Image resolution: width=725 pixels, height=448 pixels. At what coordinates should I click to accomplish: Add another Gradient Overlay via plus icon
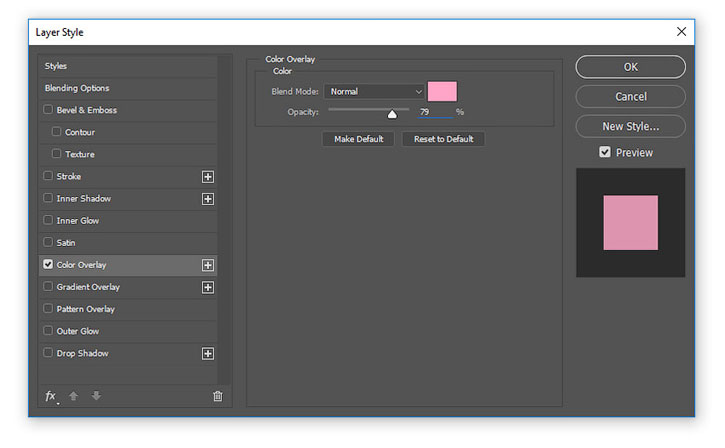coord(208,287)
